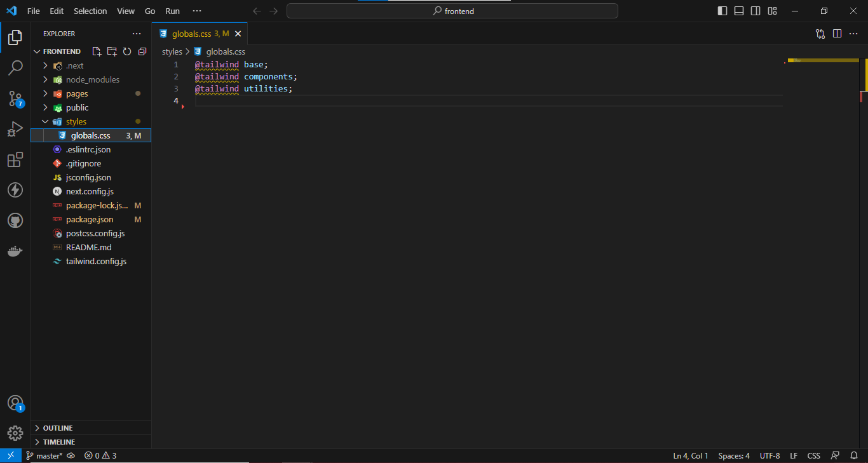Close the globals.css editor tab
Screen dimensions: 868x463
click(x=238, y=34)
